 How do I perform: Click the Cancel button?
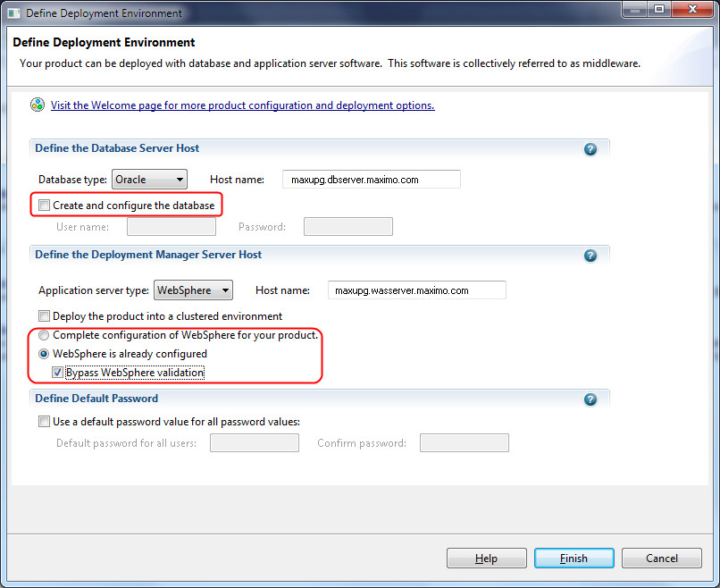662,559
